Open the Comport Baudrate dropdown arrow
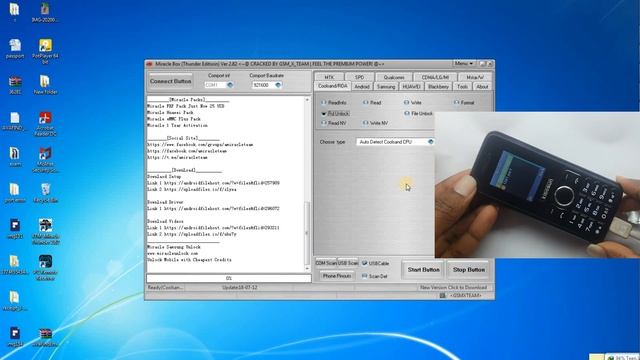640x360 pixels. point(278,85)
